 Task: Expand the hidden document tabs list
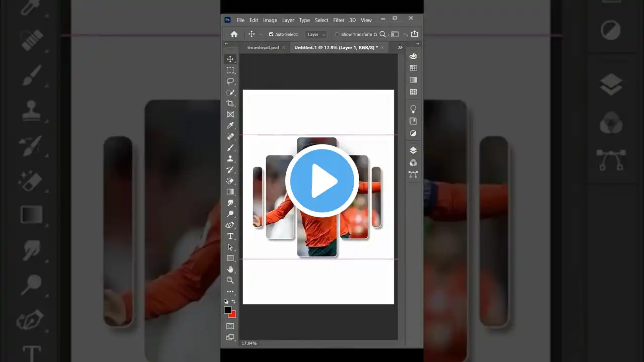(x=400, y=47)
